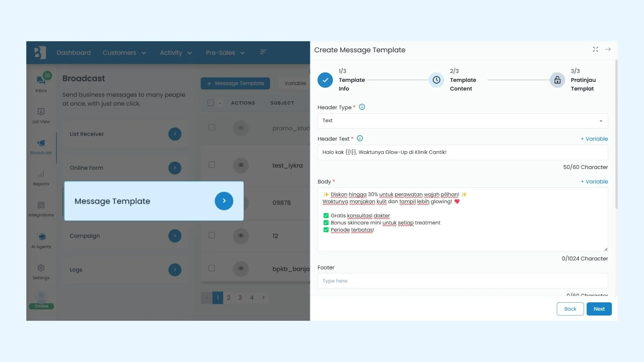Open the Dashboard menu item

73,53
